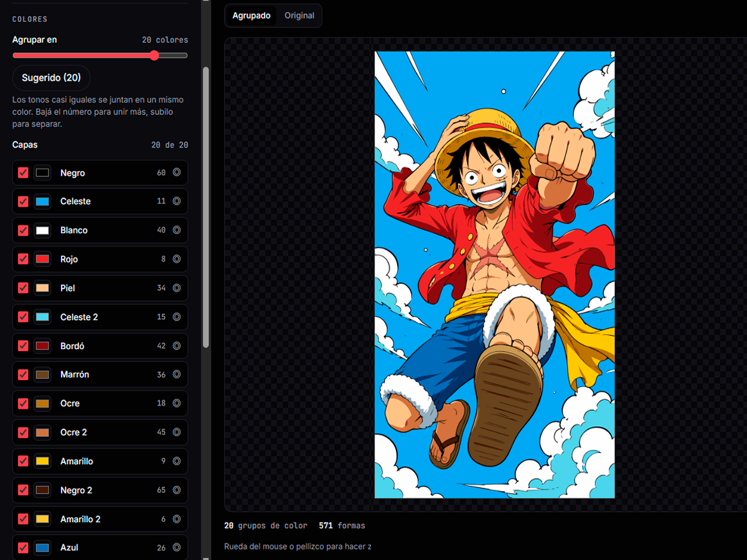Click the layers panel vertical scrollbar
This screenshot has height=560, width=747.
pos(206,207)
